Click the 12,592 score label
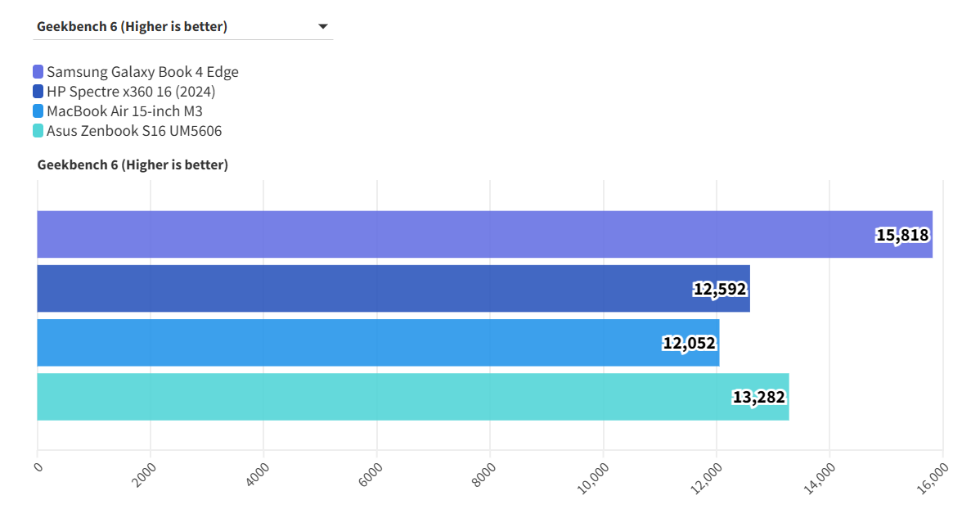 (x=720, y=289)
